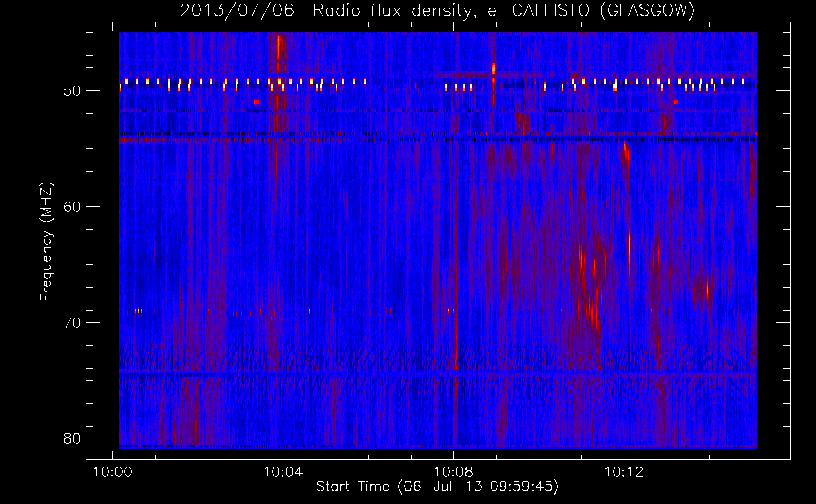
Task: Click the 60 MHz frequency tick label
Action: click(72, 207)
